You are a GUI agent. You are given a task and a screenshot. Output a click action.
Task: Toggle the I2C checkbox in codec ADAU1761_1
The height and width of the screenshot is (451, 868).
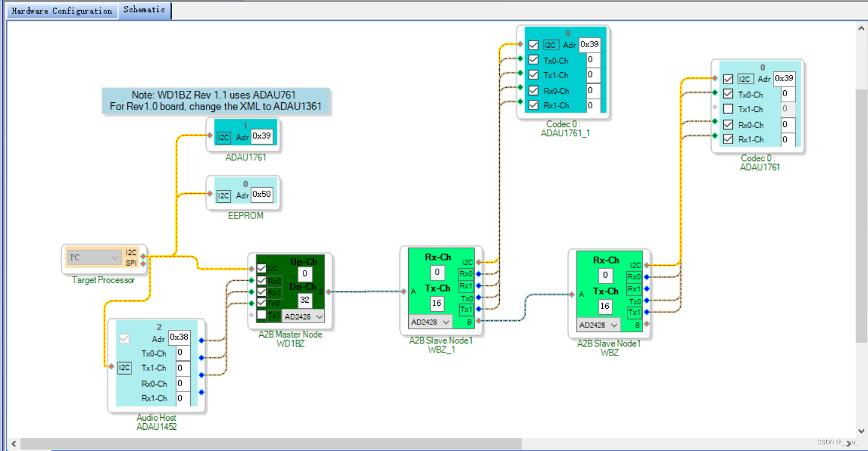tap(533, 45)
